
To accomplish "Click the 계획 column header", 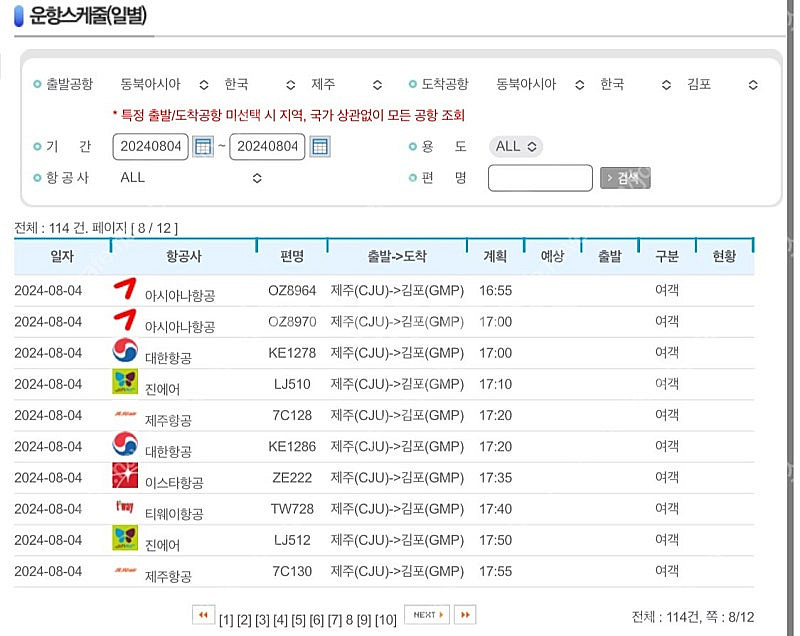I will (495, 256).
